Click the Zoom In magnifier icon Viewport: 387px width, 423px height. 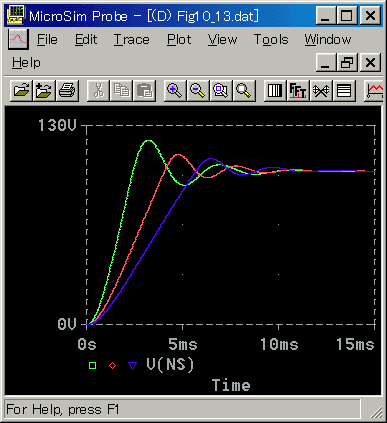[x=175, y=90]
